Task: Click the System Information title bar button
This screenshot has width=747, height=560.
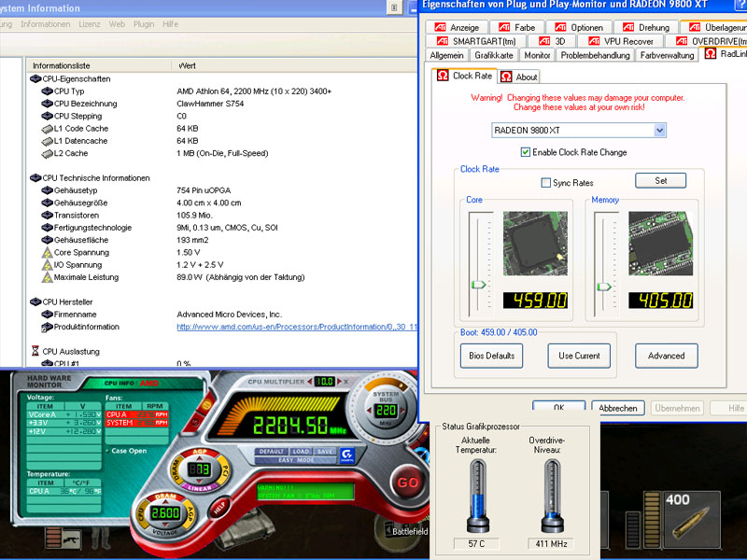Action: (394, 7)
